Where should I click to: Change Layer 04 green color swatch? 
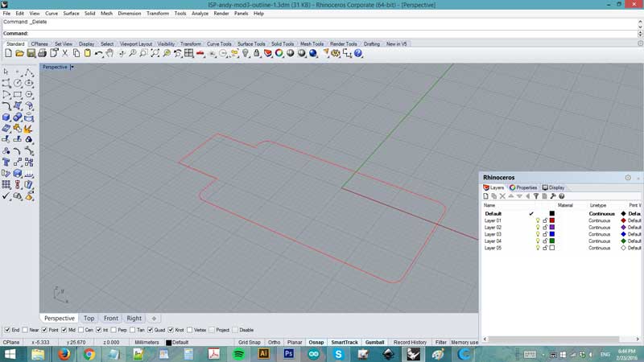tap(552, 241)
